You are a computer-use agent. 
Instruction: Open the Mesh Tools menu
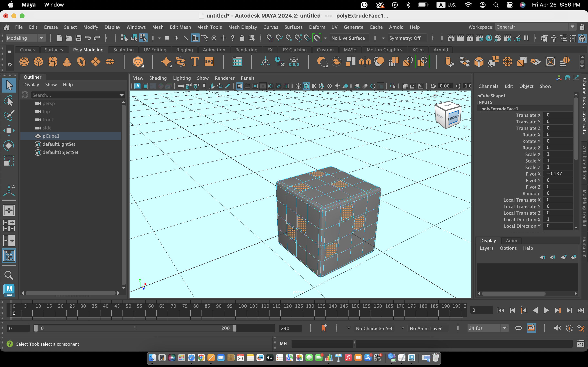(x=209, y=27)
